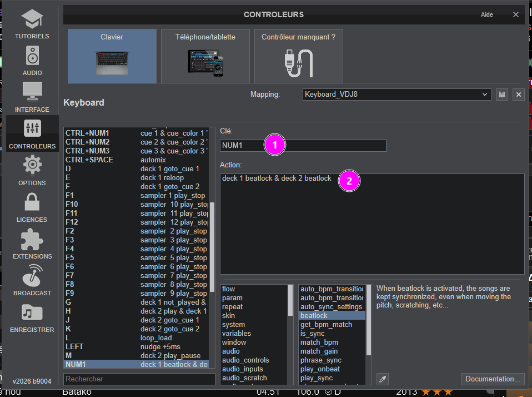Viewport: 532px width, 397px height.
Task: Select the Téléphone/tablette tab
Action: tap(205, 56)
